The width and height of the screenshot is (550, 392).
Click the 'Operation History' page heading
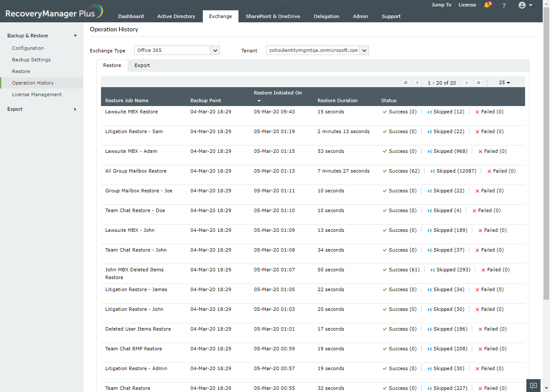[x=114, y=29]
